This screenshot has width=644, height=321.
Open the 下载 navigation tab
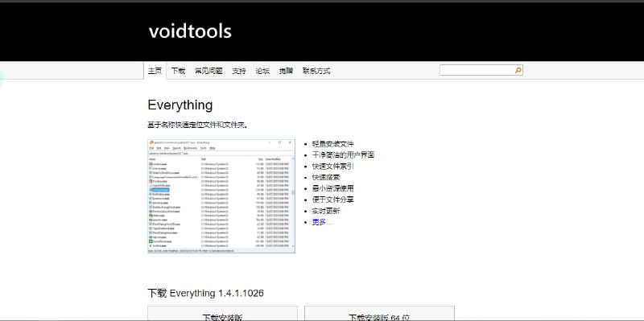(178, 71)
